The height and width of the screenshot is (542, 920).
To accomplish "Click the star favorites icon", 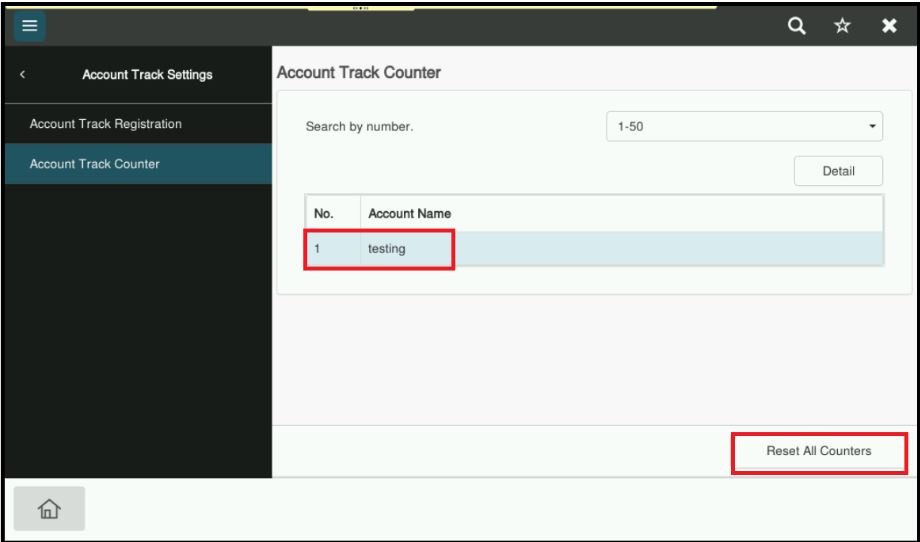I will pyautogui.click(x=842, y=24).
